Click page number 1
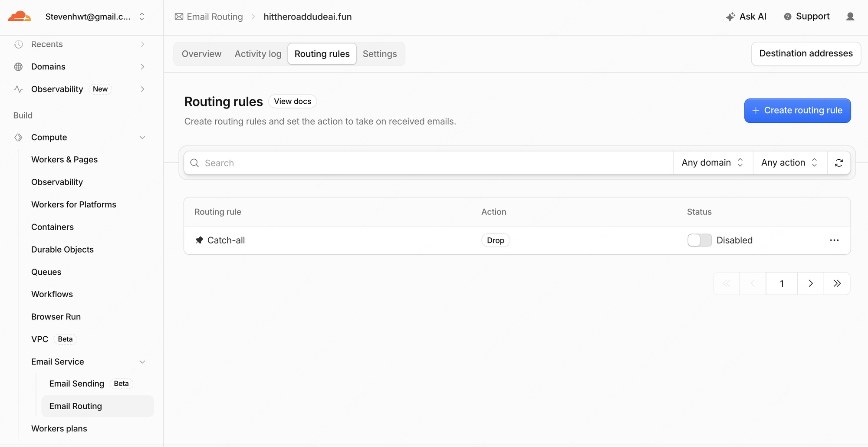 [x=782, y=283]
